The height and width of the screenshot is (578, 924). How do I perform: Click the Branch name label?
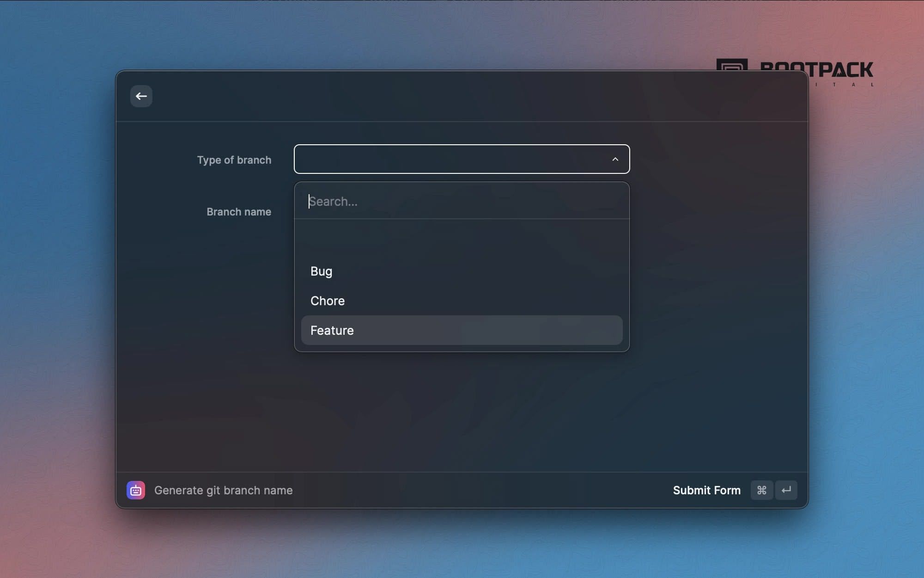(238, 212)
